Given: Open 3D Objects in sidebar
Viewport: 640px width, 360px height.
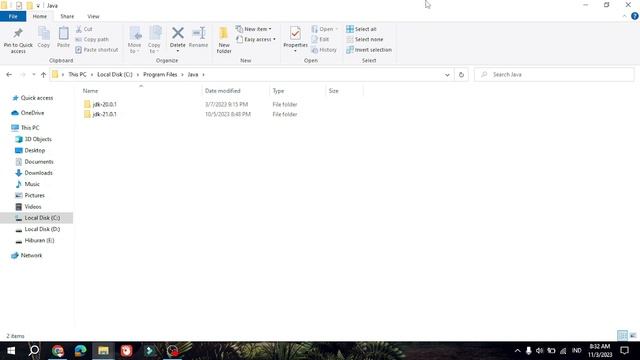Looking at the screenshot, I should tap(34, 139).
